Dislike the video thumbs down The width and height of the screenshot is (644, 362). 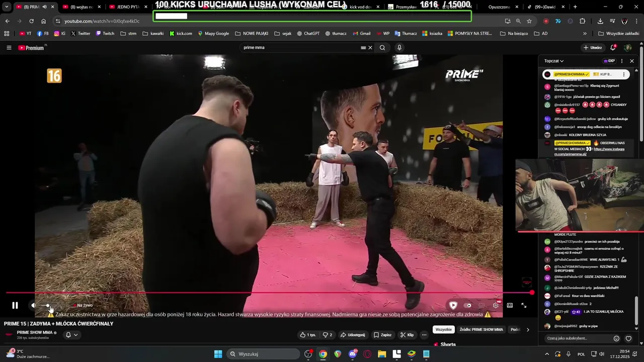point(328,335)
